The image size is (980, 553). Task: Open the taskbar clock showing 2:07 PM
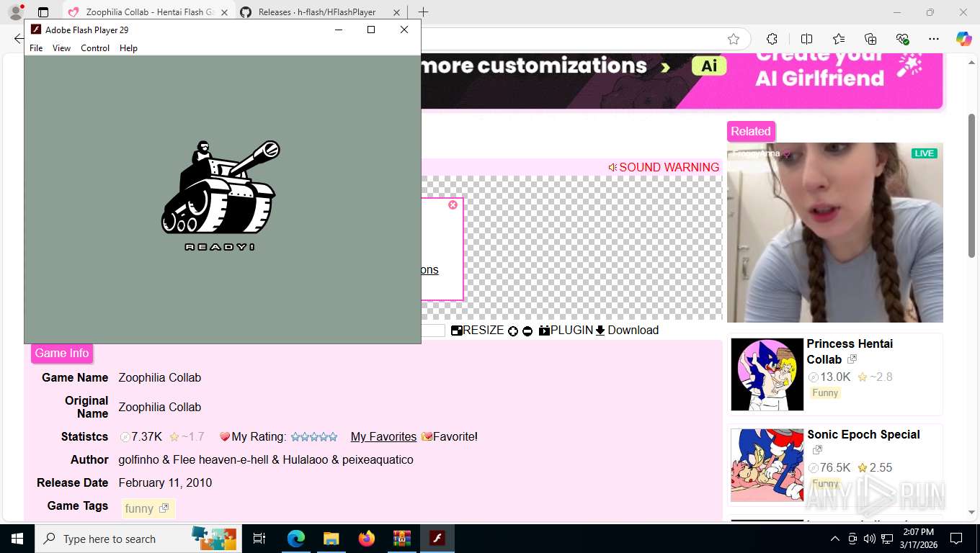point(918,539)
